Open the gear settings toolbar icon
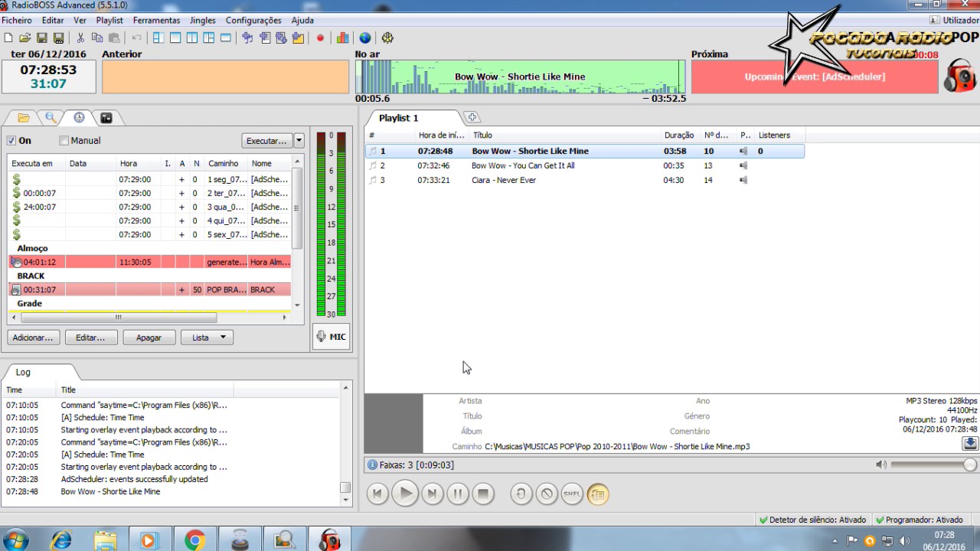This screenshot has height=551, width=980. (387, 37)
